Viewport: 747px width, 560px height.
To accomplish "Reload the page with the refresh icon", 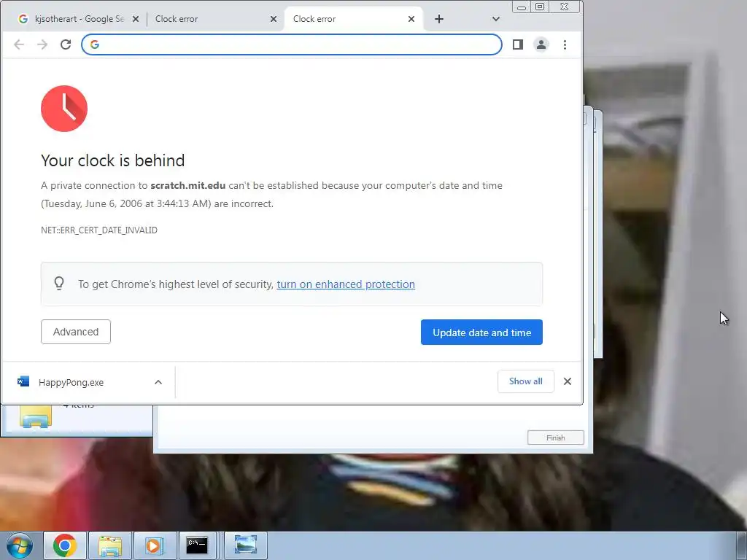I will coord(66,44).
